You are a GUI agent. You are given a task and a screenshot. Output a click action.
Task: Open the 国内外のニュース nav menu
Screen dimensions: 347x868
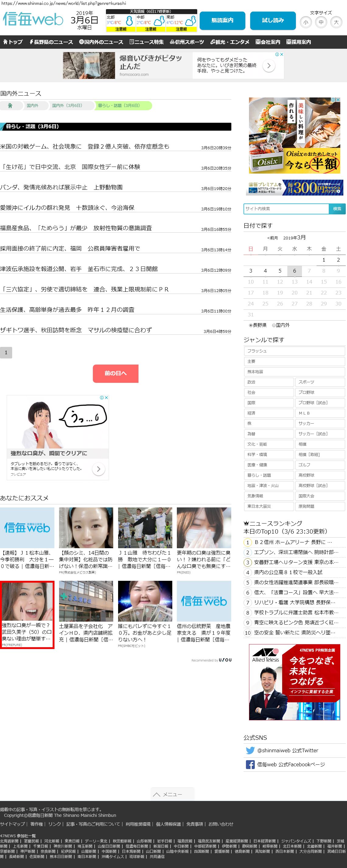[x=101, y=42]
